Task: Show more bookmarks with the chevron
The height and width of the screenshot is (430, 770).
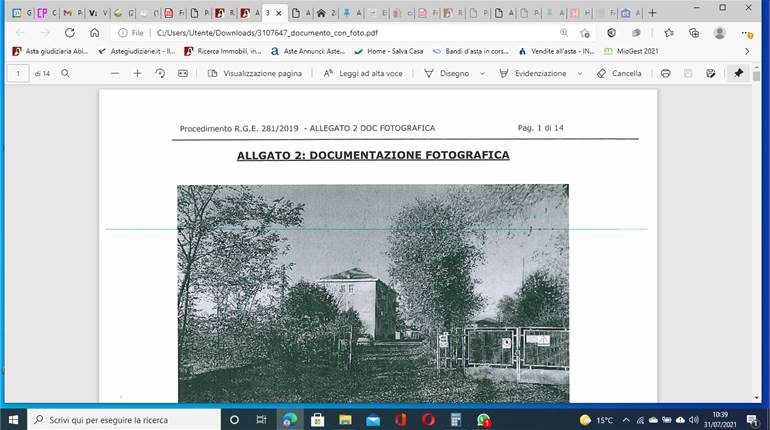Action: tap(747, 51)
